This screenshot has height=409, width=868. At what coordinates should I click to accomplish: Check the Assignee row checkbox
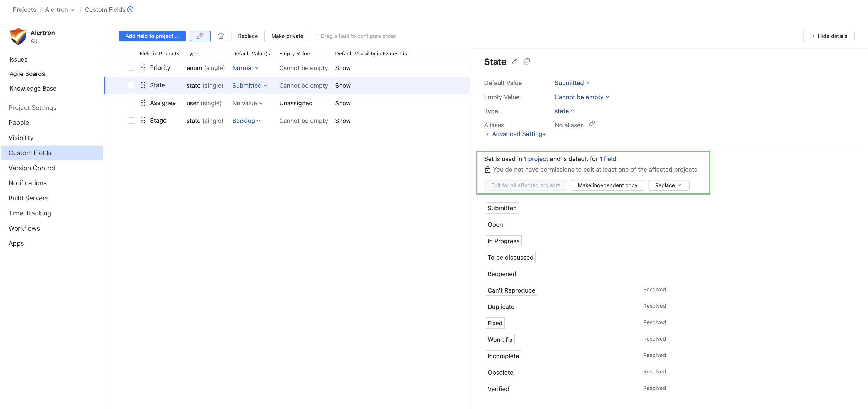tap(131, 103)
